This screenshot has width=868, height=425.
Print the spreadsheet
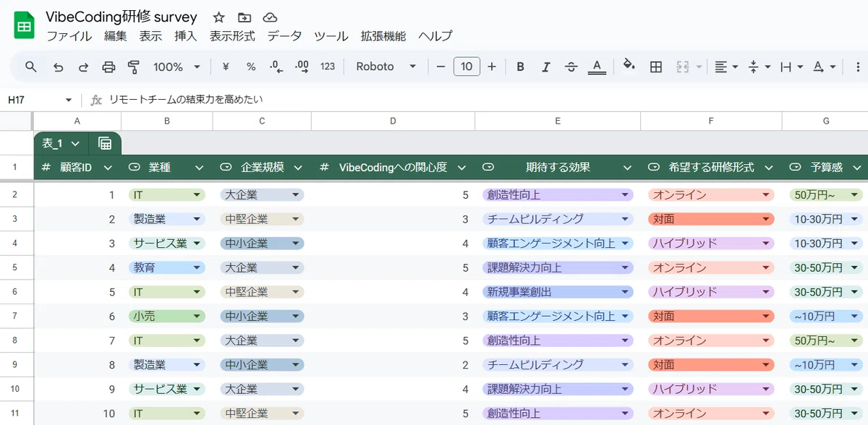(109, 66)
